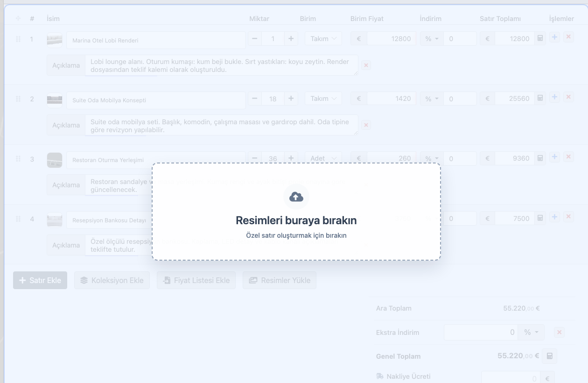Screen dimensions: 588x383
Task: Increase quantity of Suite Oda Mobilya Konsepti
Action: click(x=291, y=98)
